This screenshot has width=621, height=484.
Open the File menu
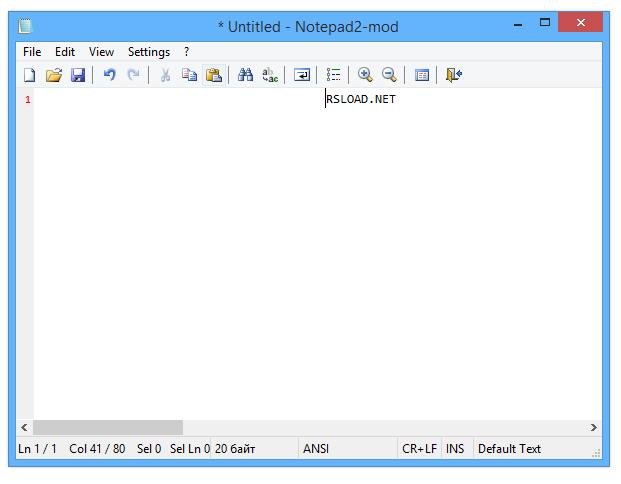coord(32,52)
